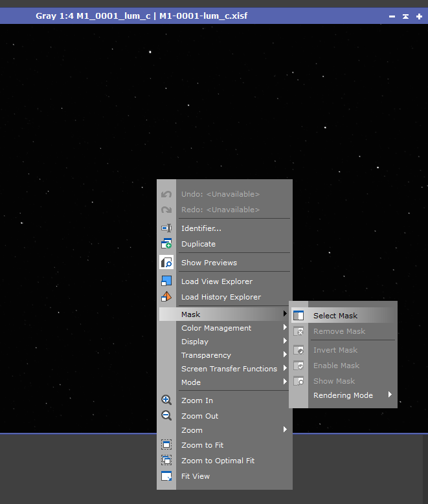The height and width of the screenshot is (504, 428).
Task: Click the Show Previews magnifier icon
Action: tap(166, 262)
